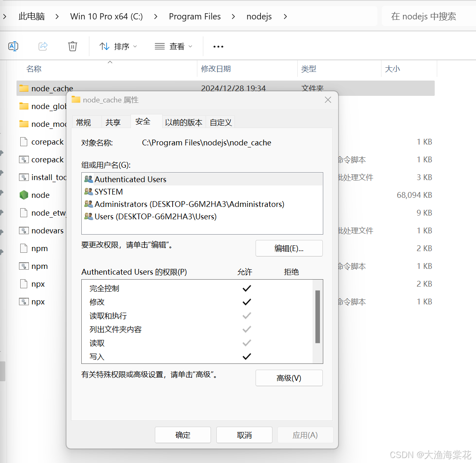Click the delete trash icon in the toolbar
Screen dimensions: 476x463
73,46
